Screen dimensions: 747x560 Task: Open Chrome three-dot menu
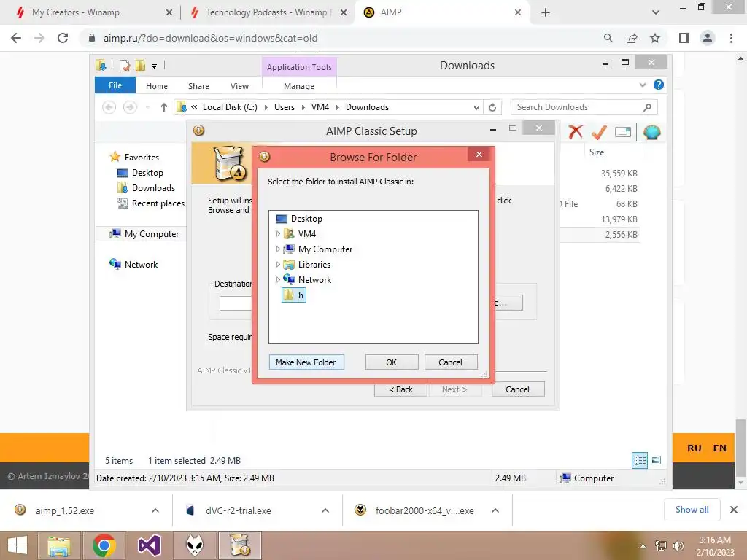click(x=731, y=38)
